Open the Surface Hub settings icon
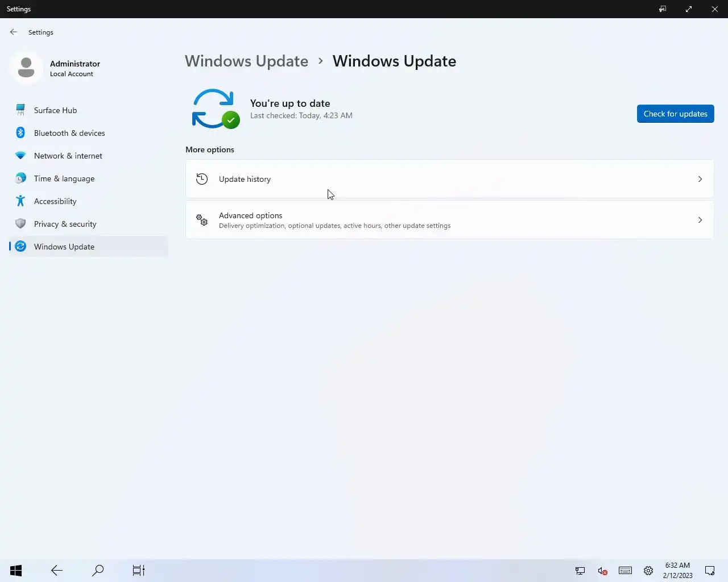The width and height of the screenshot is (728, 582). point(20,110)
